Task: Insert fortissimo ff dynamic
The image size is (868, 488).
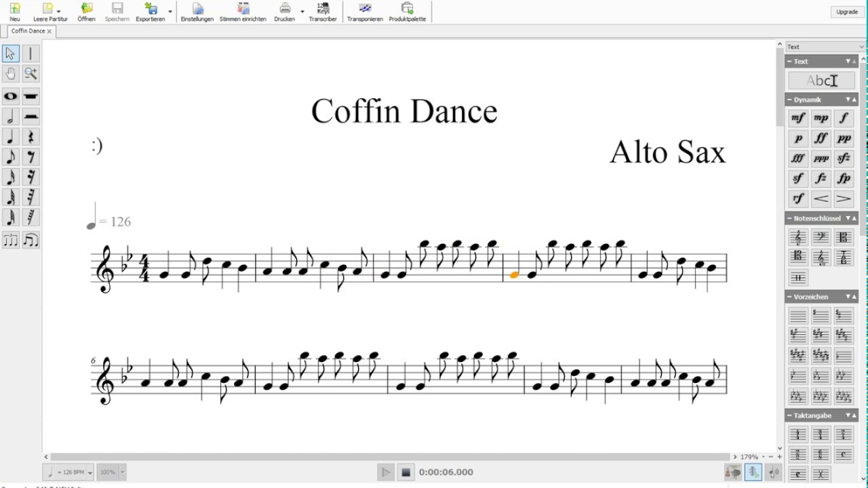Action: [821, 138]
